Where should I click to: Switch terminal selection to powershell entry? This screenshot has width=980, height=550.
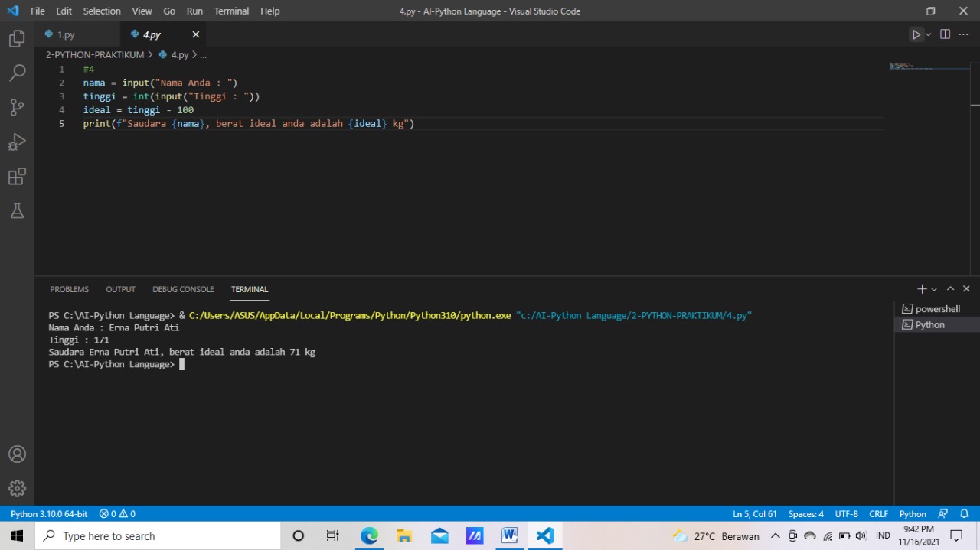click(x=937, y=308)
